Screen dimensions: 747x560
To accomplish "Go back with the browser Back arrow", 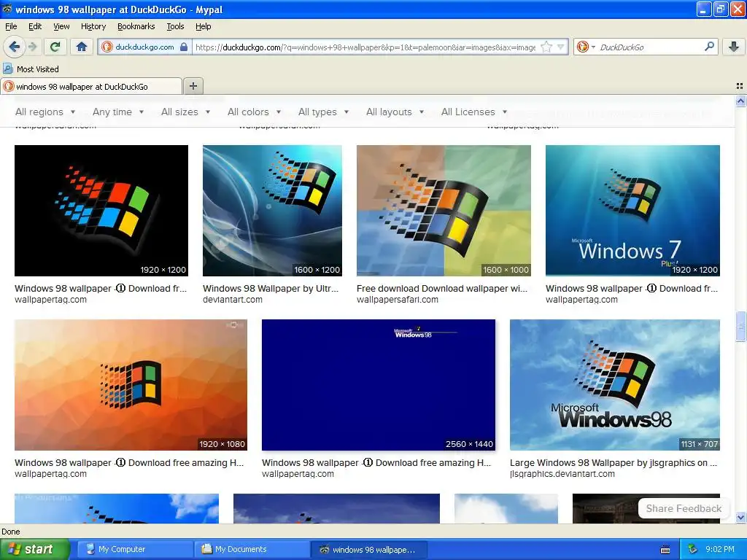I will 14,47.
